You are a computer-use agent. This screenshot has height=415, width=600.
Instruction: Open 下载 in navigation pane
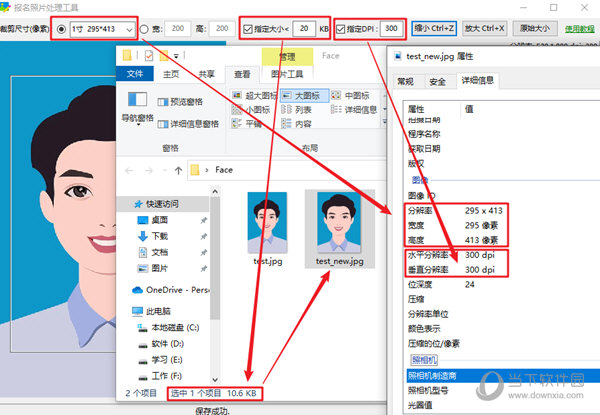(153, 236)
